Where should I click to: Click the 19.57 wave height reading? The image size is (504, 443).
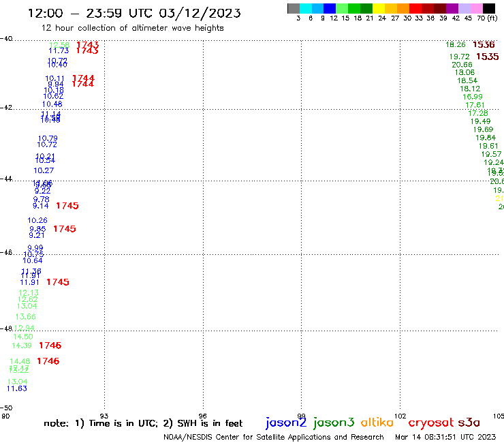coord(491,155)
